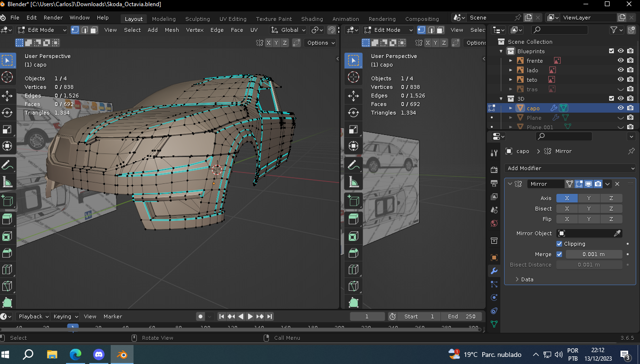
Task: Select the Move tool in left toolbar
Action: click(x=8, y=96)
